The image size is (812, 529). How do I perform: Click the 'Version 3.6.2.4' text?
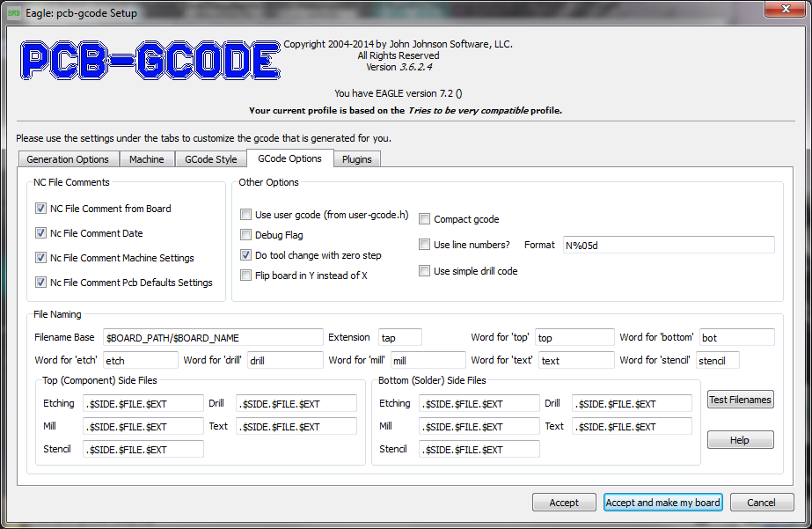click(399, 68)
